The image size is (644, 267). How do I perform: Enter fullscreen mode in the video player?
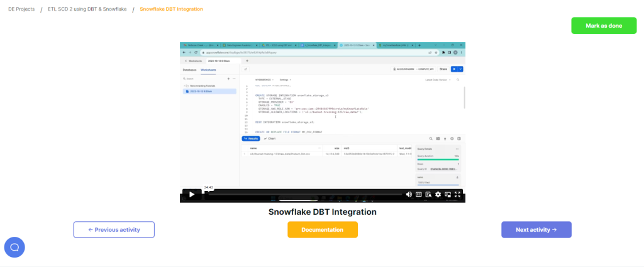458,195
